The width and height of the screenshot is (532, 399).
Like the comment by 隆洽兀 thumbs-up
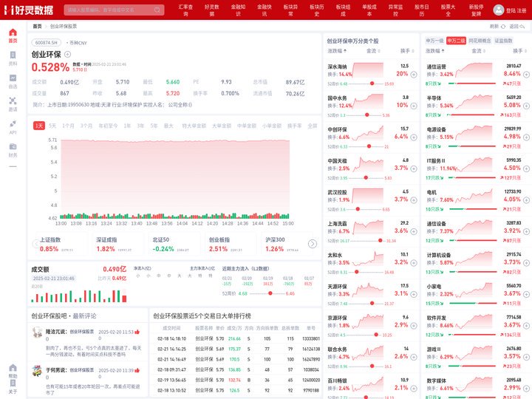click(137, 332)
